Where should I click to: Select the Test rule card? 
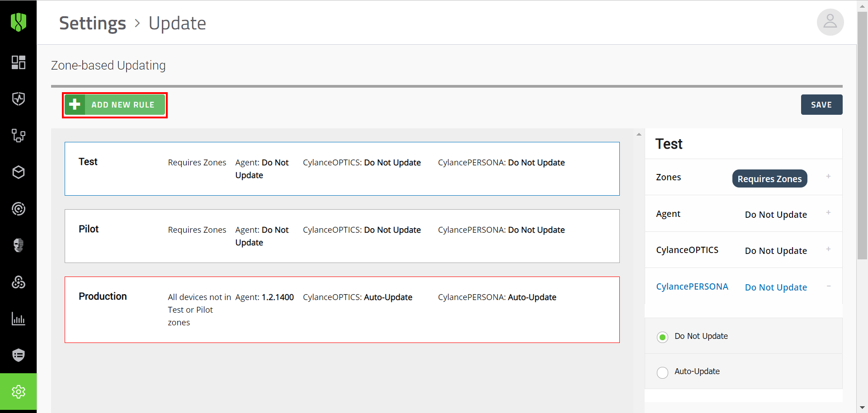pos(342,169)
